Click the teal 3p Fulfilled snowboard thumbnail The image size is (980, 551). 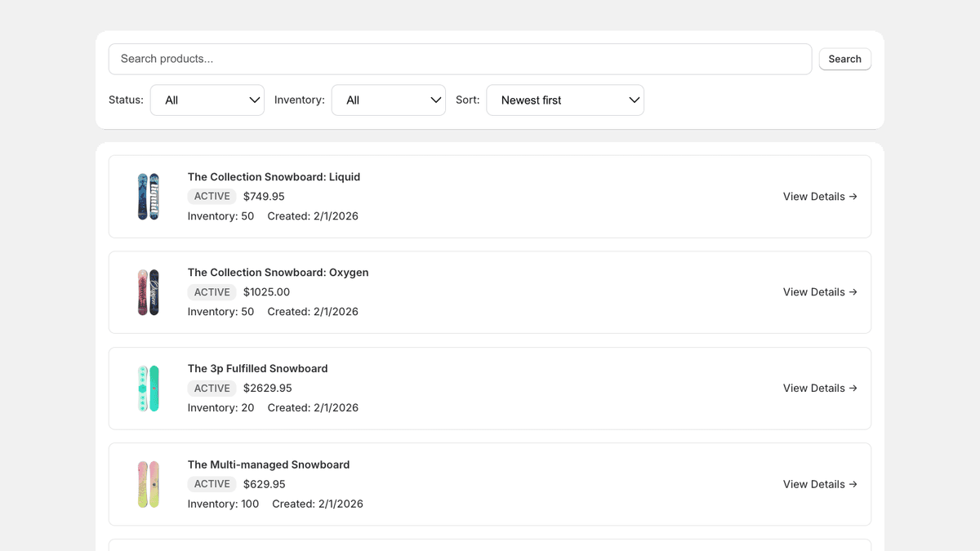coord(149,388)
